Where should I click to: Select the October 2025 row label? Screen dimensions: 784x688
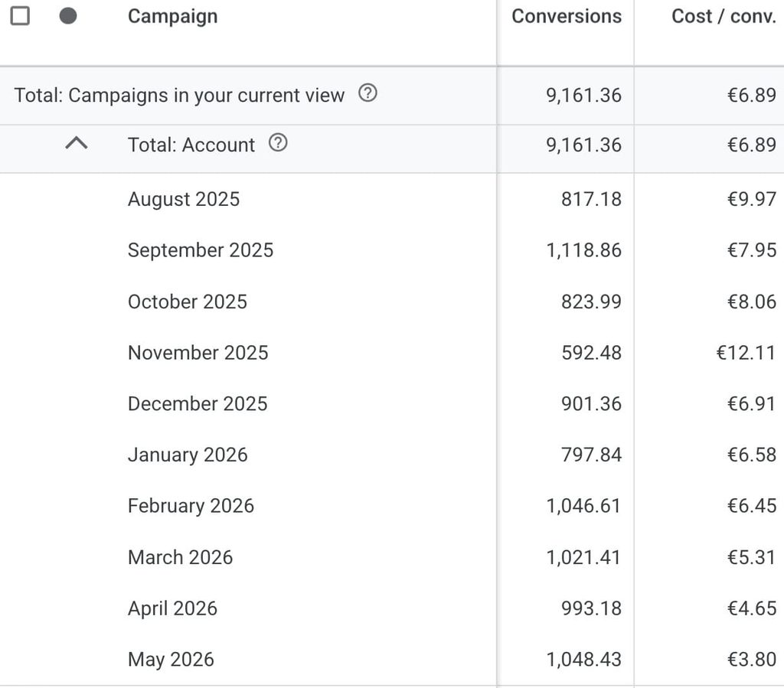coord(188,302)
